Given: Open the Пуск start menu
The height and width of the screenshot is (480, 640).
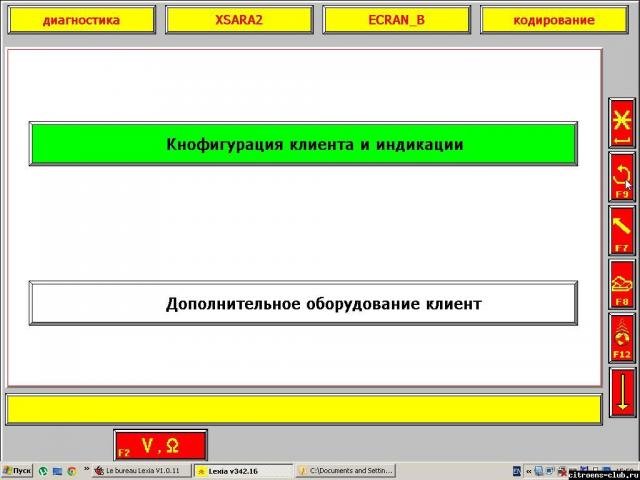Looking at the screenshot, I should pos(17,471).
